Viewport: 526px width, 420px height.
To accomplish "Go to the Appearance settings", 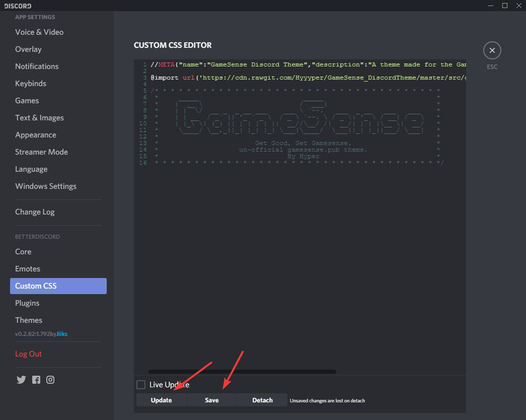I will coord(36,135).
